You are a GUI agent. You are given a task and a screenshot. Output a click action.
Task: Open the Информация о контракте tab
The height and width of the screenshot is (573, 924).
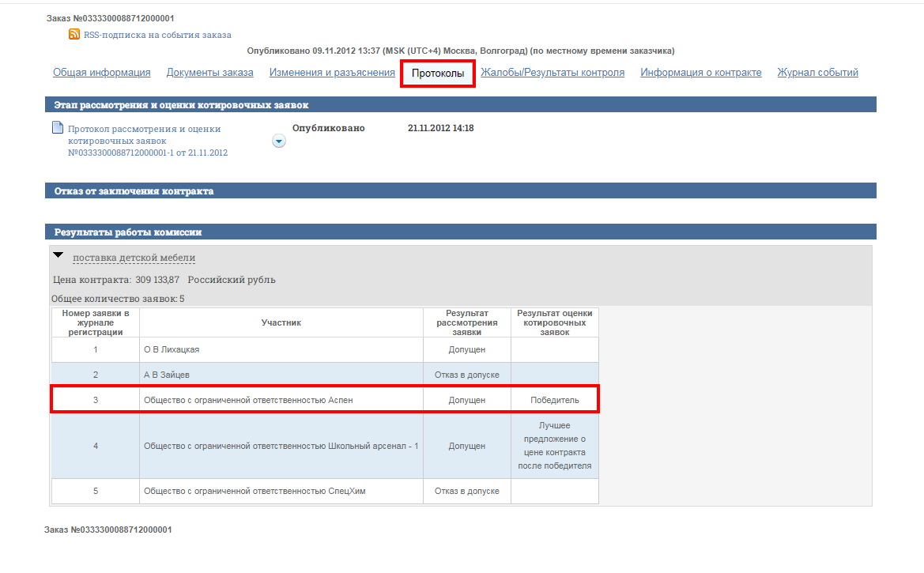point(700,72)
